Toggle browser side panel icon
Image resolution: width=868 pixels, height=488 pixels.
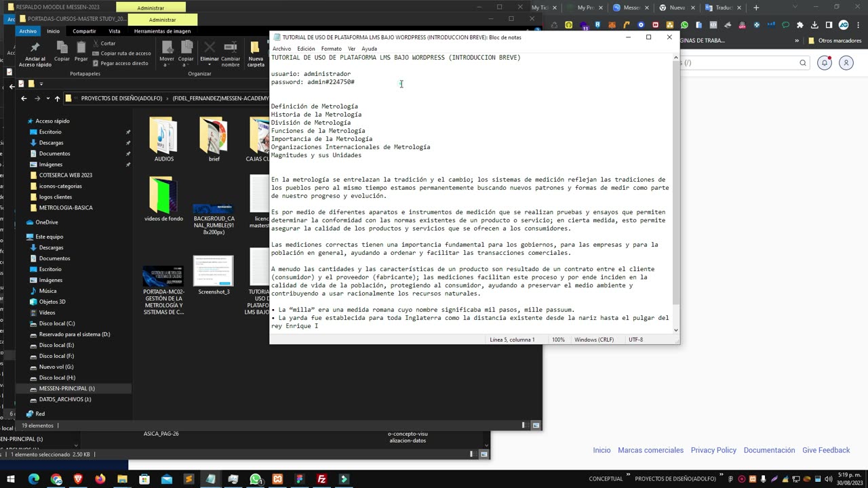pyautogui.click(x=829, y=25)
